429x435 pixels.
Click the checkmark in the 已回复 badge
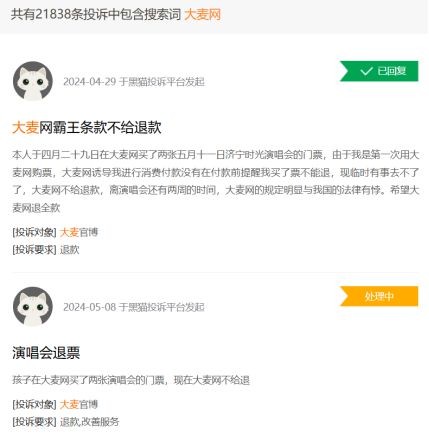coord(366,71)
